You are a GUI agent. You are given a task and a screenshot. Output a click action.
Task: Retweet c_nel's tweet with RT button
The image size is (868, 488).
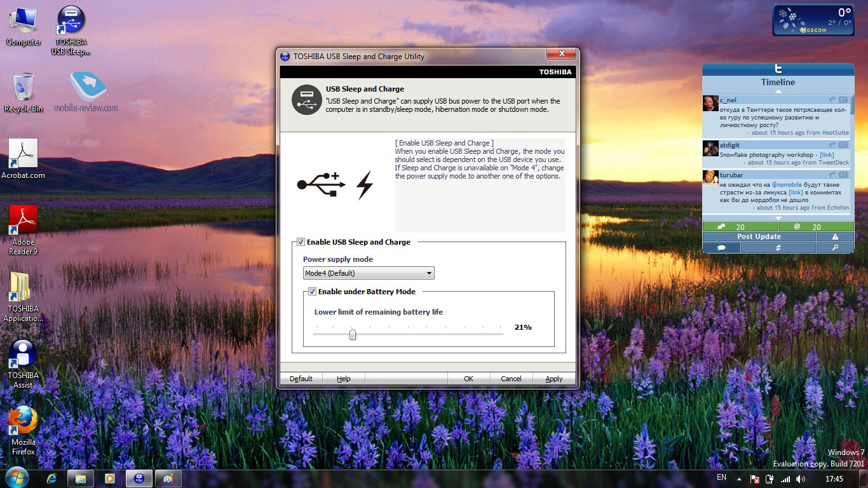coord(843,100)
